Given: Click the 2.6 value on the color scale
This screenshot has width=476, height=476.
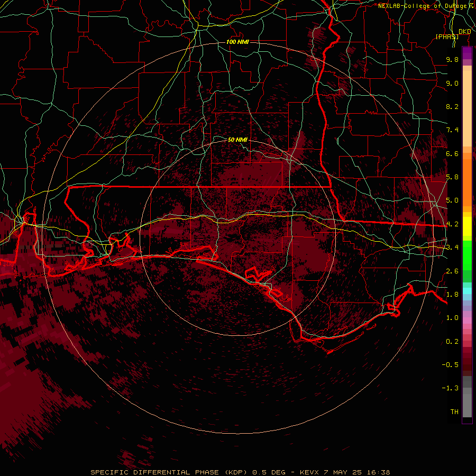Looking at the screenshot, I should [x=452, y=271].
